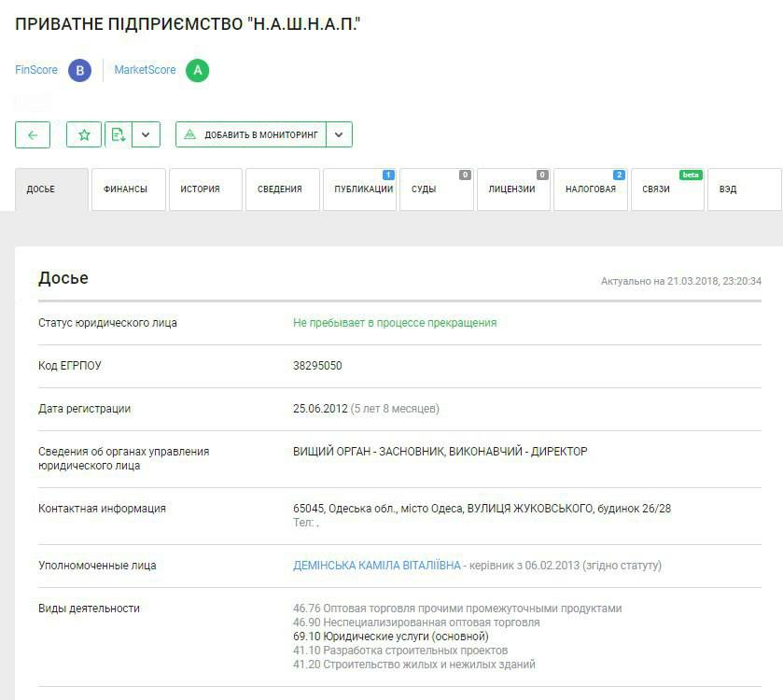This screenshot has width=783, height=700.
Task: Add company to favorites with star icon
Action: pos(84,134)
